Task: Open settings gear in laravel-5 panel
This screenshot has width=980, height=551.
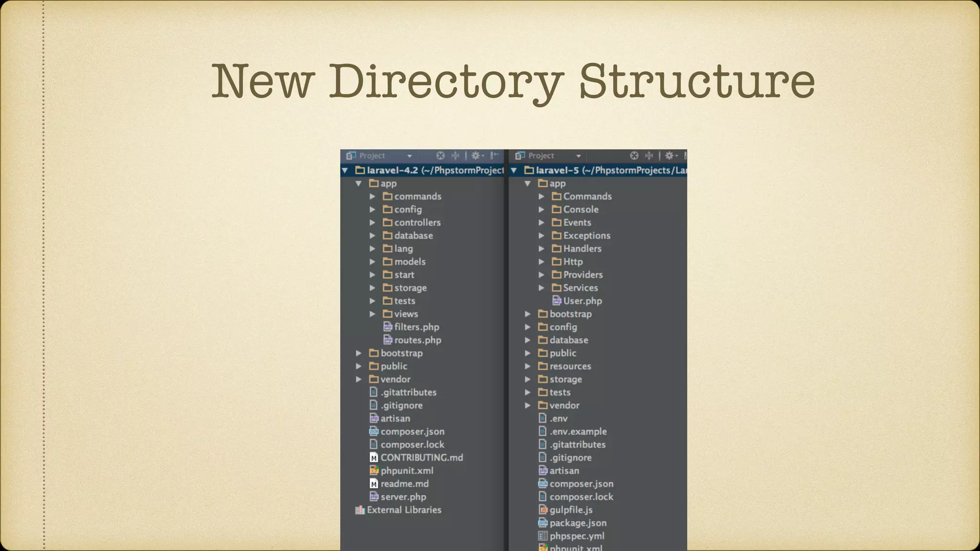Action: pos(670,155)
